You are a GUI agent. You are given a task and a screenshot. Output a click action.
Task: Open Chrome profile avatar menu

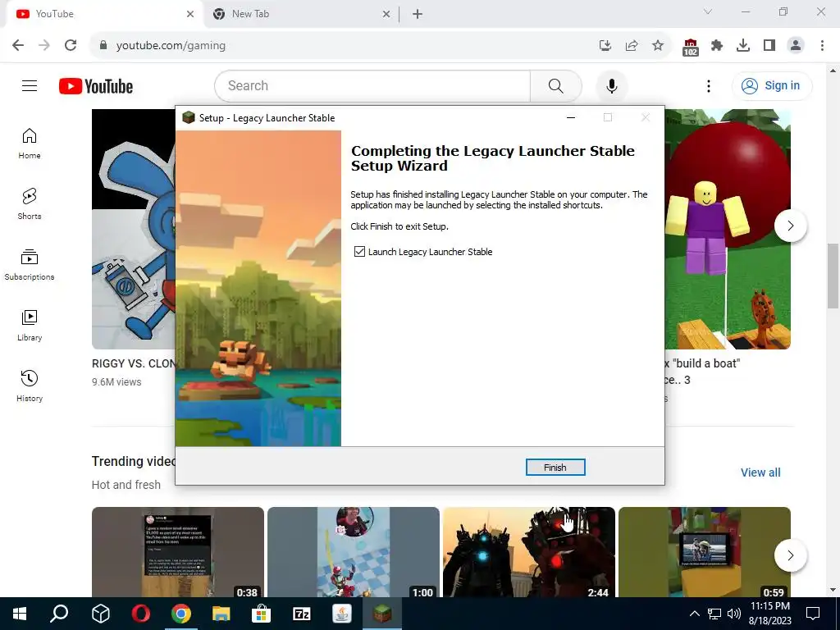click(796, 46)
